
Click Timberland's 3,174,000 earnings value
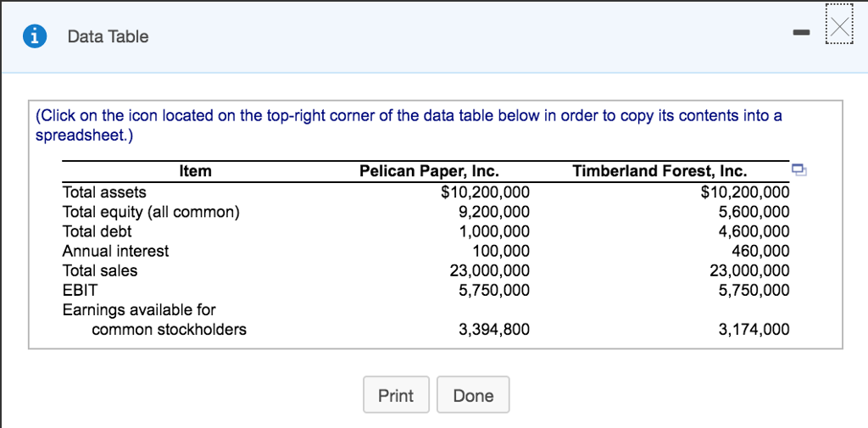(754, 330)
